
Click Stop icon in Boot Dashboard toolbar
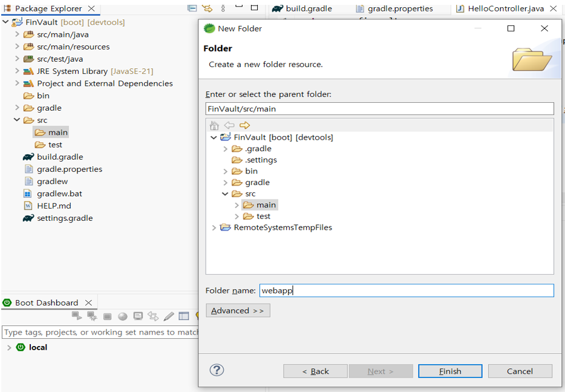pos(108,316)
